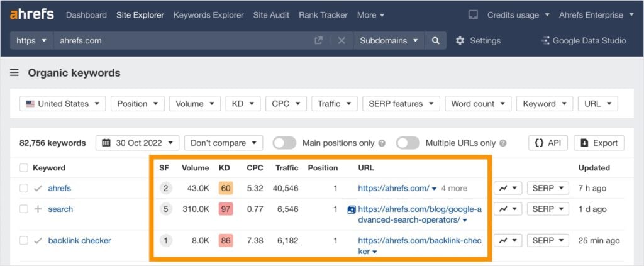Open the CPC filter dropdown
This screenshot has height=266, width=644.
(x=286, y=103)
